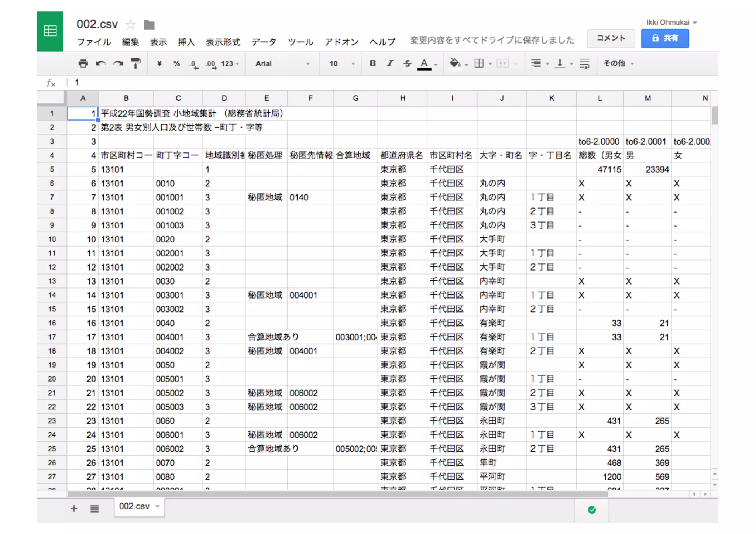Click the コメント button
This screenshot has width=756, height=534.
coord(611,38)
